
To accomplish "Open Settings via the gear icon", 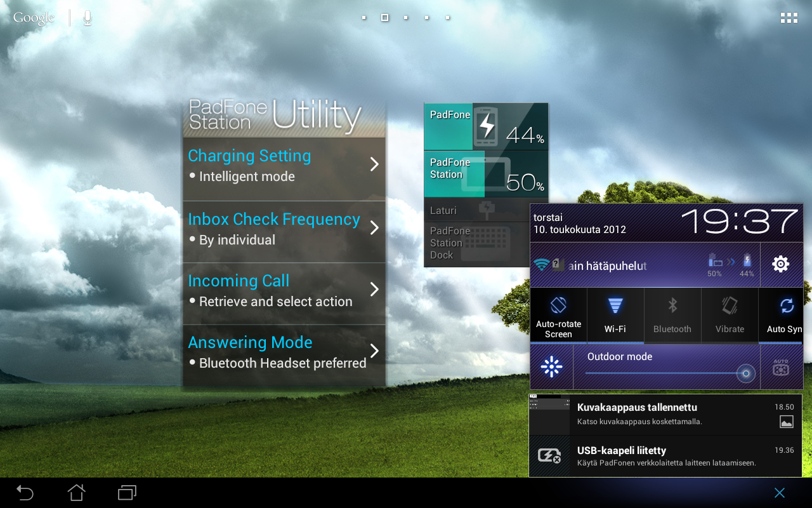I will 781,264.
